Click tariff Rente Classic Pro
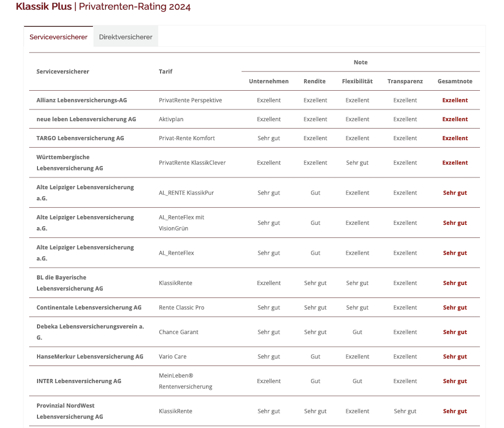This screenshot has width=504, height=428. coord(181,308)
